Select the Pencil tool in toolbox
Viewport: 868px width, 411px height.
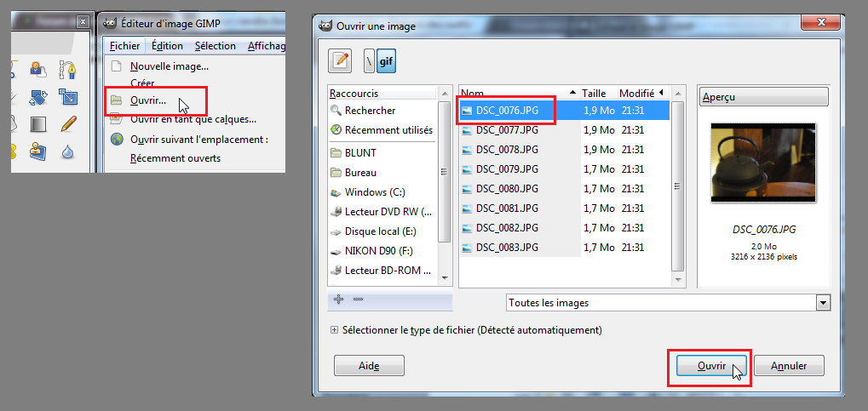68,124
